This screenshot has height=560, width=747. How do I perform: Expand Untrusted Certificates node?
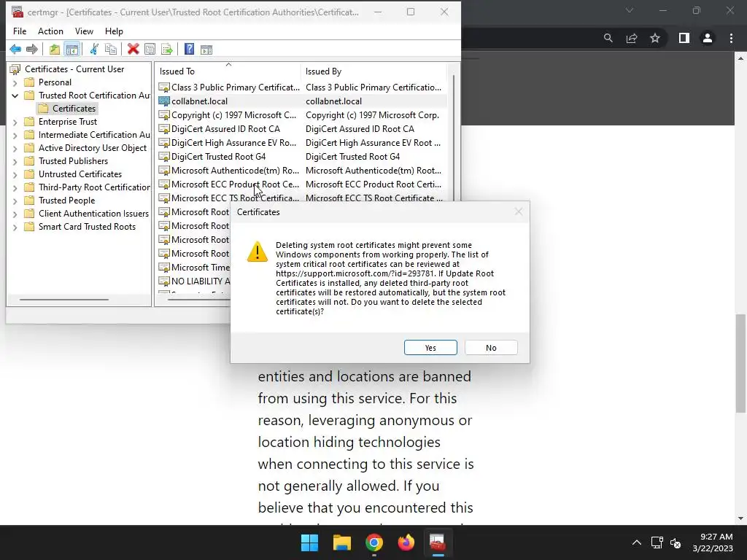coord(15,175)
